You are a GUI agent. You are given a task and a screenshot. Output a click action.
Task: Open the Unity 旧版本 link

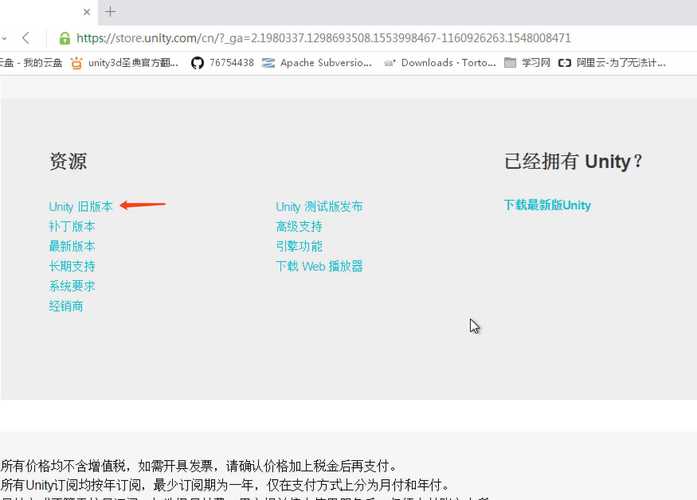tap(80, 207)
